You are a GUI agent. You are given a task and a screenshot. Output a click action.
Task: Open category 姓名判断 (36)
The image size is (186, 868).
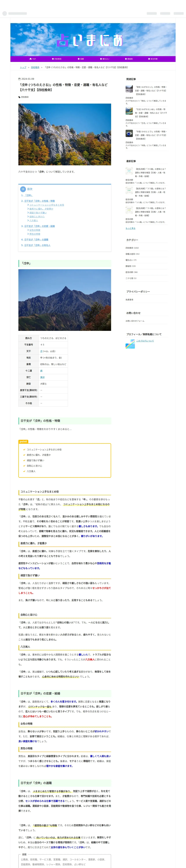point(132,272)
